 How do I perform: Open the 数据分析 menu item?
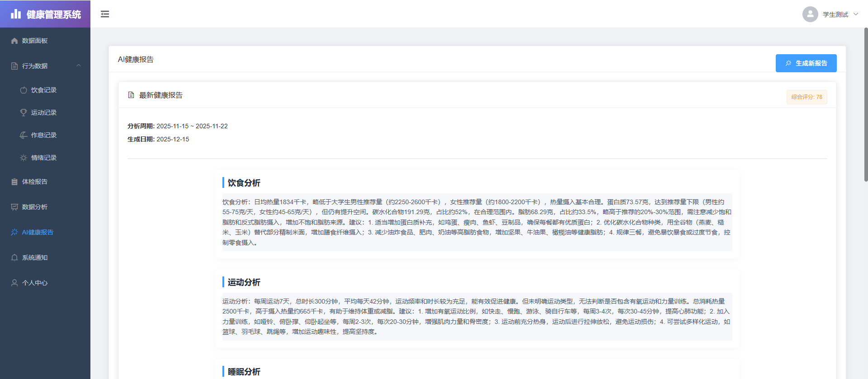[45, 207]
